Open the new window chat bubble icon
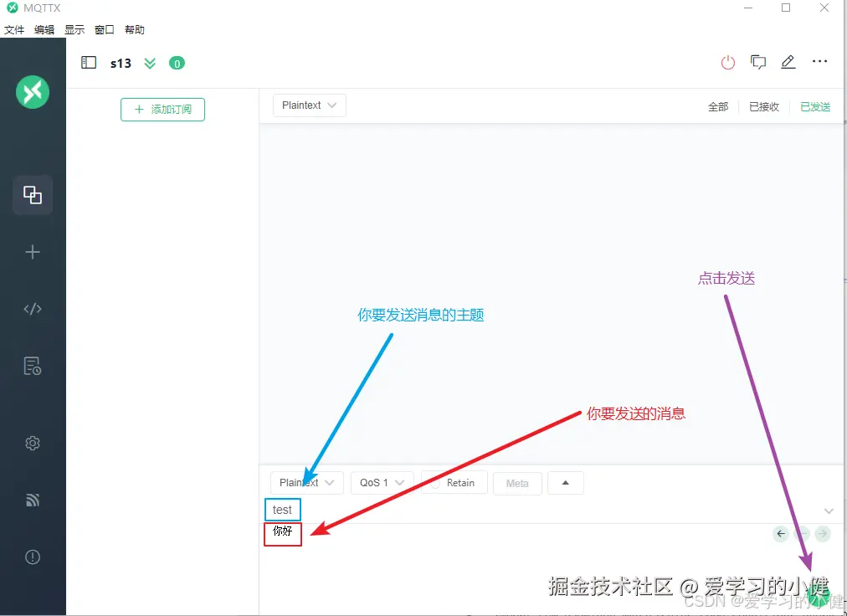Image resolution: width=847 pixels, height=616 pixels. (x=758, y=62)
